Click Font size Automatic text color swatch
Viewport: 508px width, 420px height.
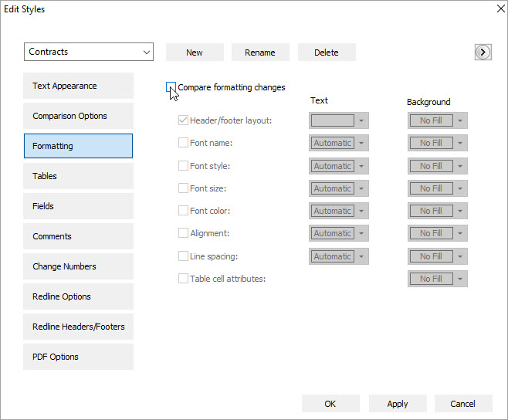pyautogui.click(x=333, y=188)
